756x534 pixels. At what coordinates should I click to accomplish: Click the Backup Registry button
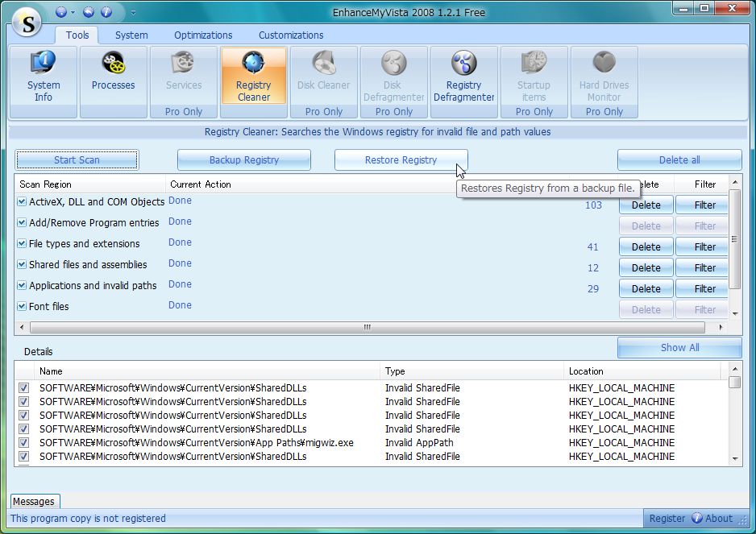click(244, 160)
